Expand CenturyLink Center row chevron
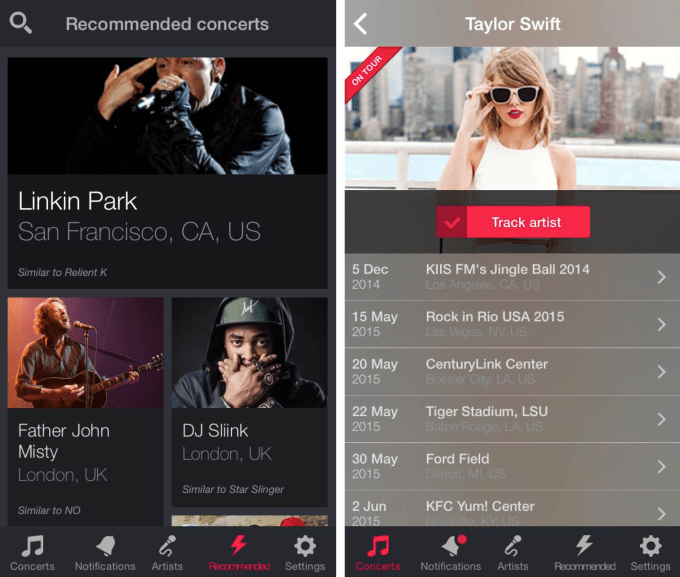The width and height of the screenshot is (680, 577). tap(661, 372)
